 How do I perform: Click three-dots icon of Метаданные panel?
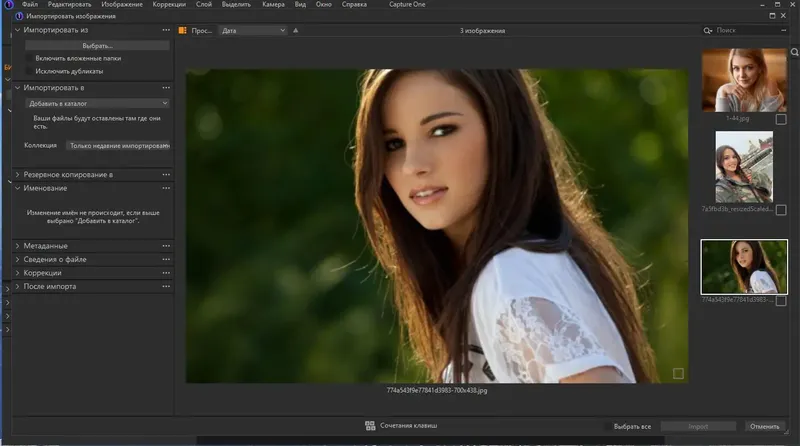(x=166, y=245)
